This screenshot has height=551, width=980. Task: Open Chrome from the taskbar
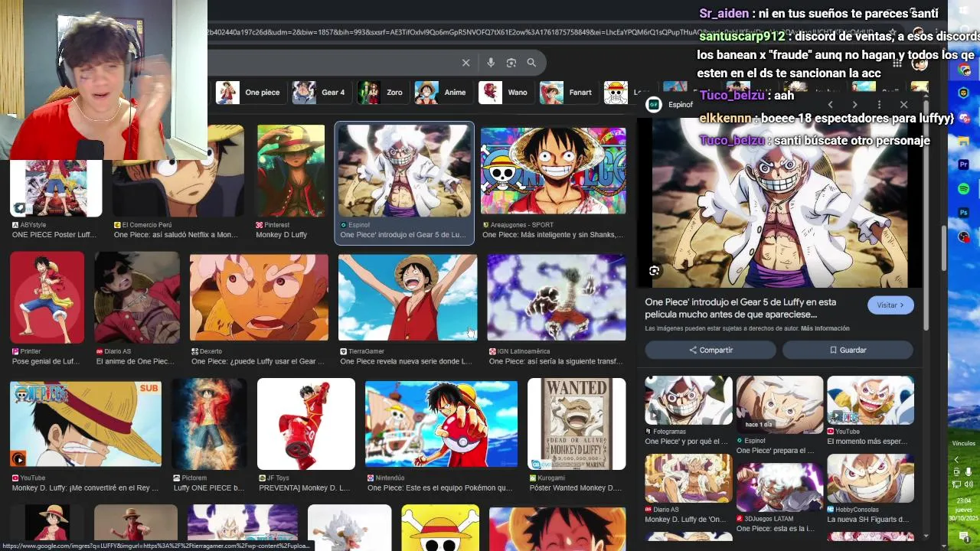point(964,70)
